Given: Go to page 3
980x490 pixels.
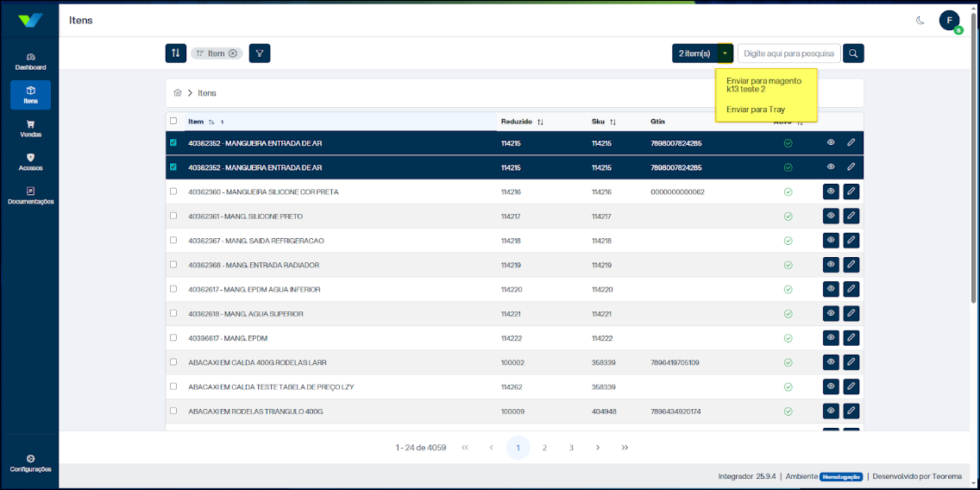Looking at the screenshot, I should (571, 448).
